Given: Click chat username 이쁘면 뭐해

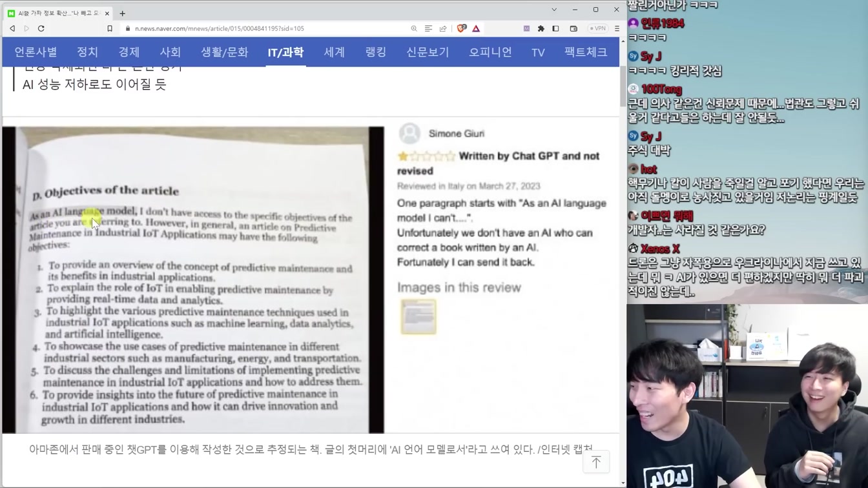Looking at the screenshot, I should [667, 216].
